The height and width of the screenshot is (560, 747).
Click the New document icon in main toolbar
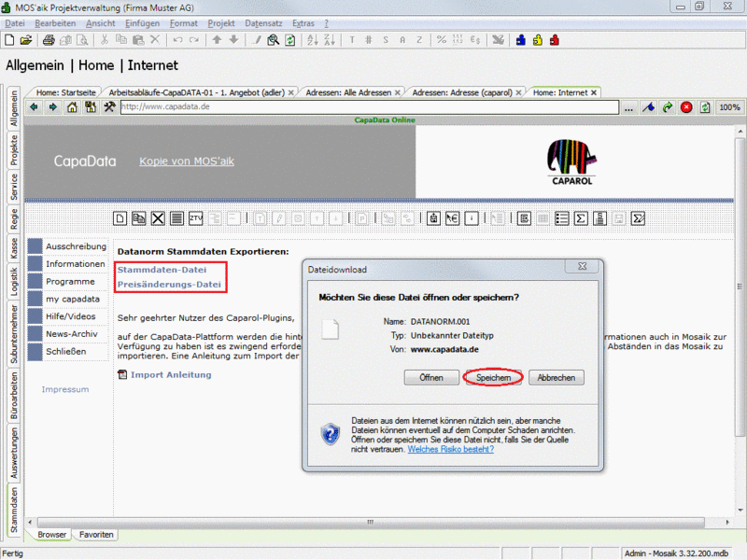[9, 40]
